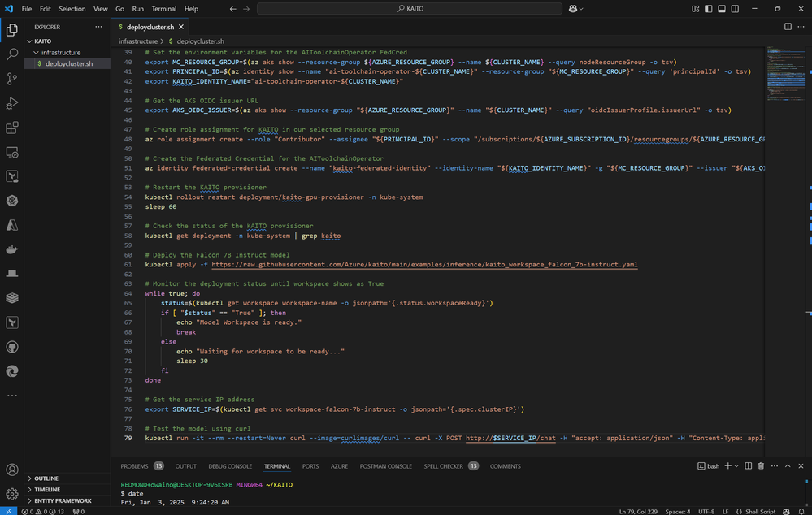Open the Source Control view
Image resolution: width=812 pixels, height=515 pixels.
[x=12, y=79]
